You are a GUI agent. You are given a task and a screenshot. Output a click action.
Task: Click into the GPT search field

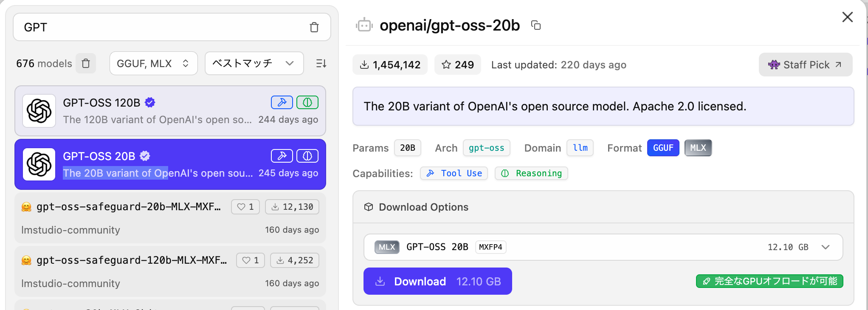tap(161, 27)
